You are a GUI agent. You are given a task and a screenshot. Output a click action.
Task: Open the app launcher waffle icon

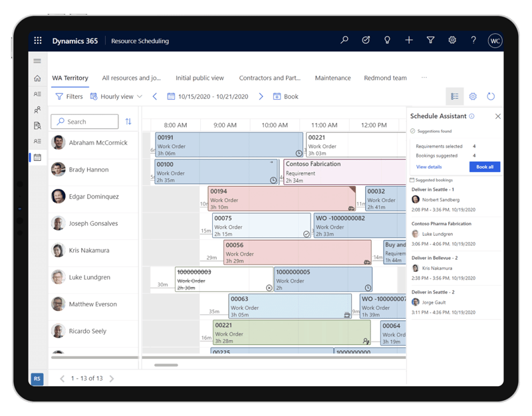[x=38, y=41]
